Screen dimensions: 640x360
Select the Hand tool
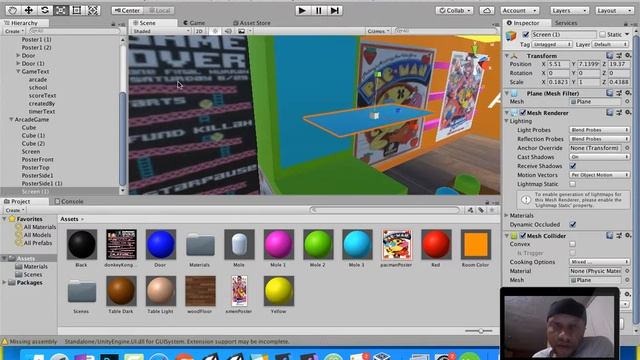[12, 10]
